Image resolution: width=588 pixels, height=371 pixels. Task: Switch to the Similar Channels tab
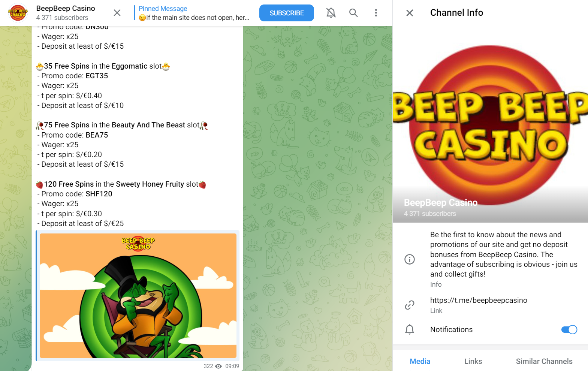coord(544,361)
